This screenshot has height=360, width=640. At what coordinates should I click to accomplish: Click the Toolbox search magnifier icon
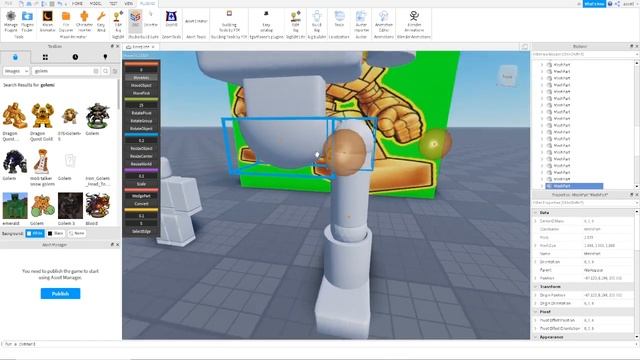point(105,71)
